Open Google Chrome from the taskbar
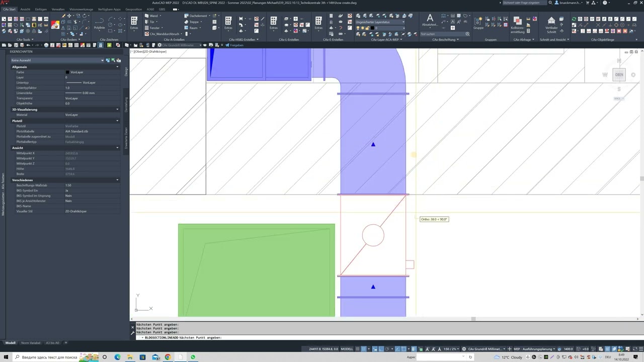 coord(168,357)
